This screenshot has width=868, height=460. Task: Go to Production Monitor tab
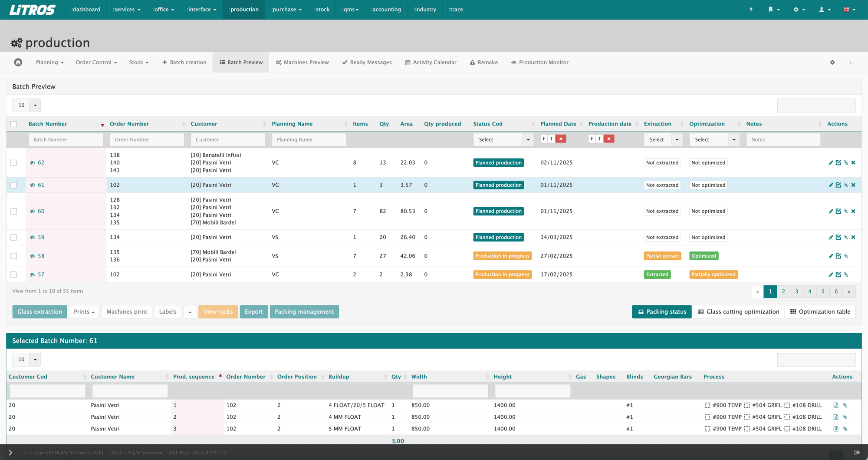tap(539, 62)
